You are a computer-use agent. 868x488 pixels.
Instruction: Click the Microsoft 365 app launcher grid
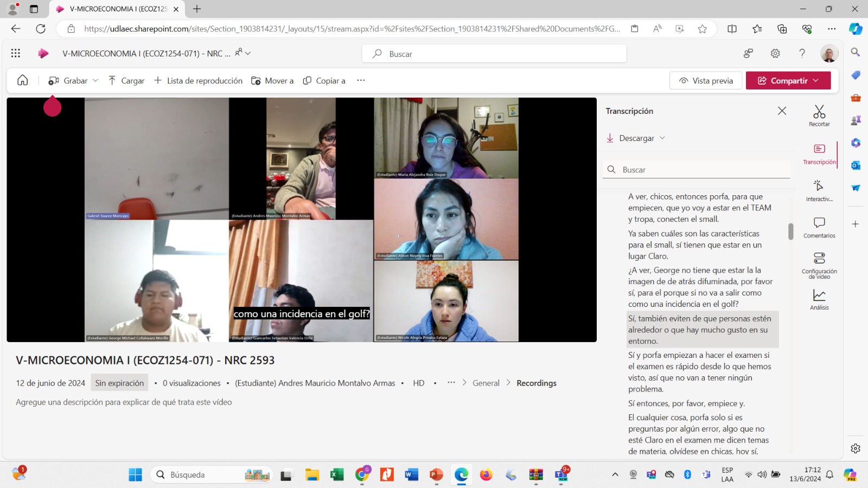tap(16, 53)
